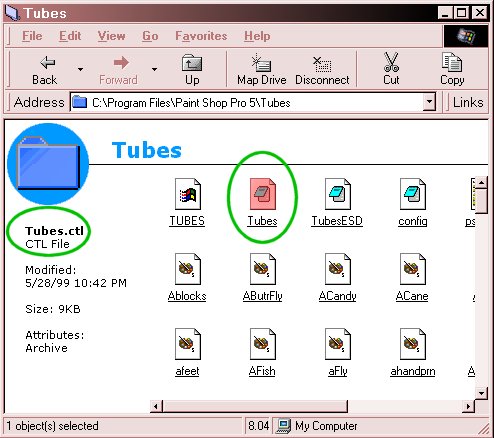Image resolution: width=494 pixels, height=438 pixels.
Task: Select the aFly tube file icon
Action: [x=338, y=344]
